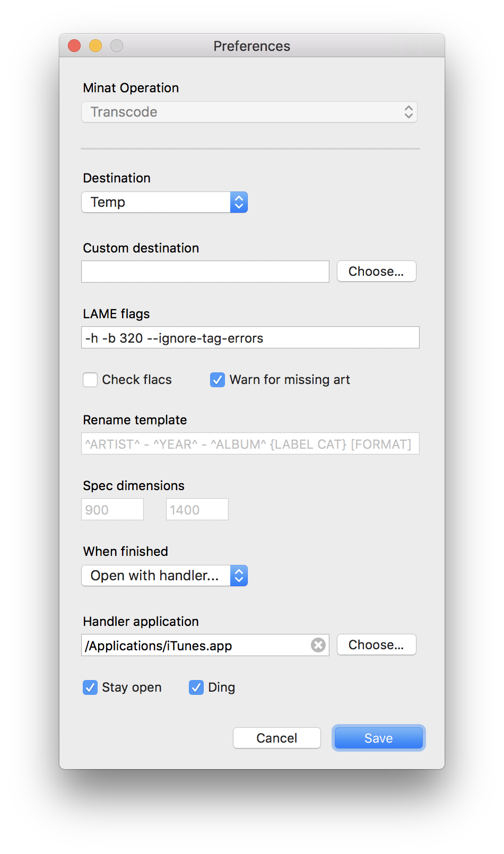Open the Destination dropdown set to Temp
This screenshot has height=854, width=504.
(164, 202)
